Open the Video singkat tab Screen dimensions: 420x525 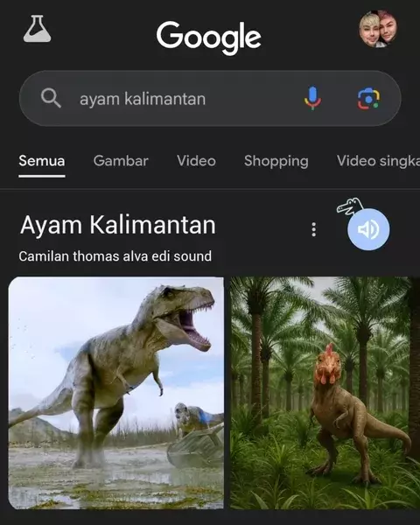point(378,161)
